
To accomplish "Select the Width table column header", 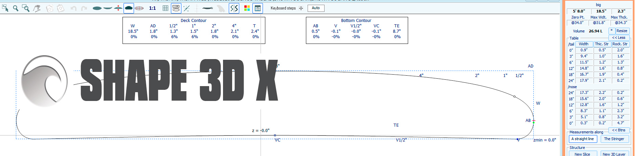I will pos(583,44).
